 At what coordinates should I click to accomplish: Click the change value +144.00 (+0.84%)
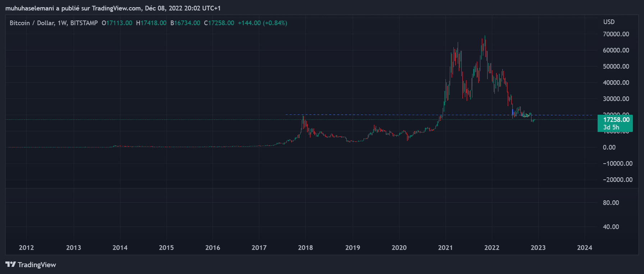tap(262, 23)
